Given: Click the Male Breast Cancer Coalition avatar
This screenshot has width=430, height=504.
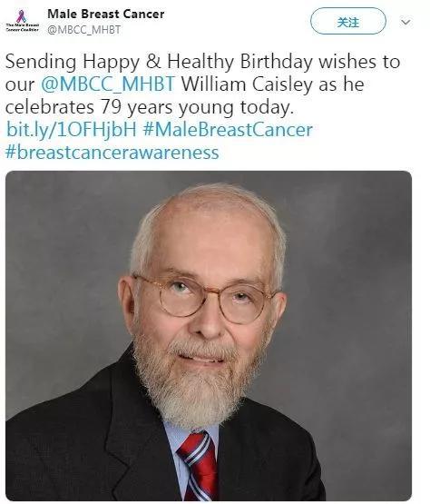Looking at the screenshot, I should click(22, 21).
